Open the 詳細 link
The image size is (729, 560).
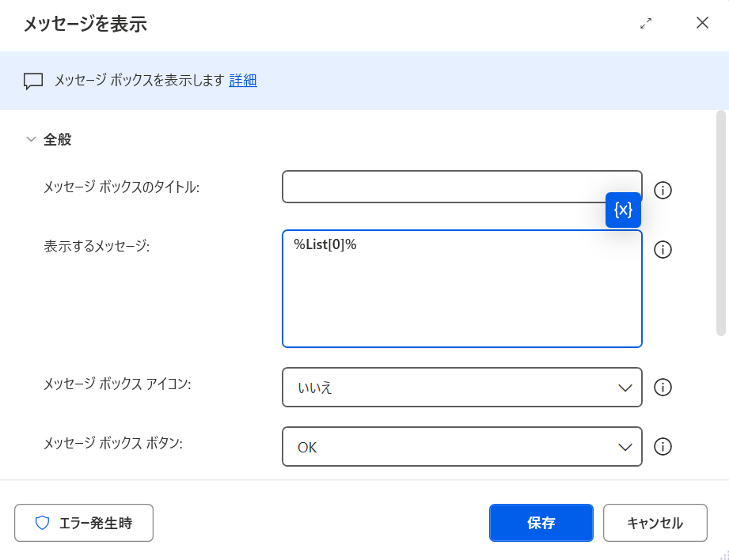[x=243, y=80]
